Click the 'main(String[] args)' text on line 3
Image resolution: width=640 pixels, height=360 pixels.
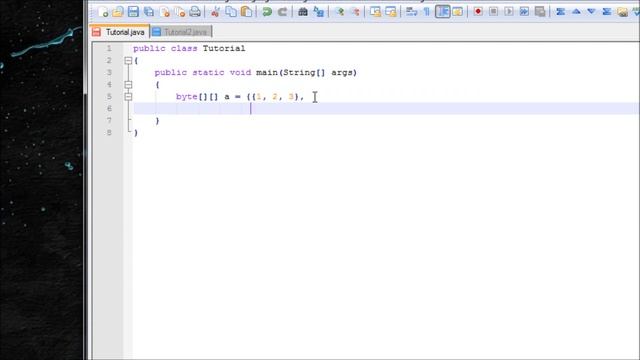307,73
